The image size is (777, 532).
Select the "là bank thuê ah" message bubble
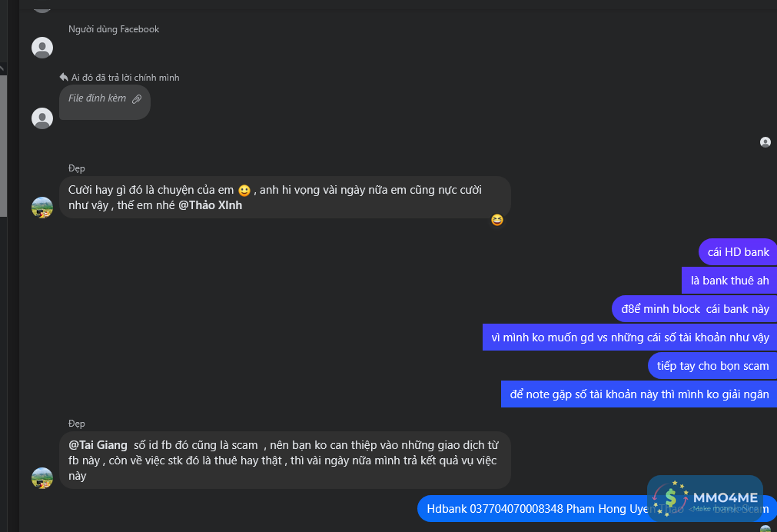(729, 281)
